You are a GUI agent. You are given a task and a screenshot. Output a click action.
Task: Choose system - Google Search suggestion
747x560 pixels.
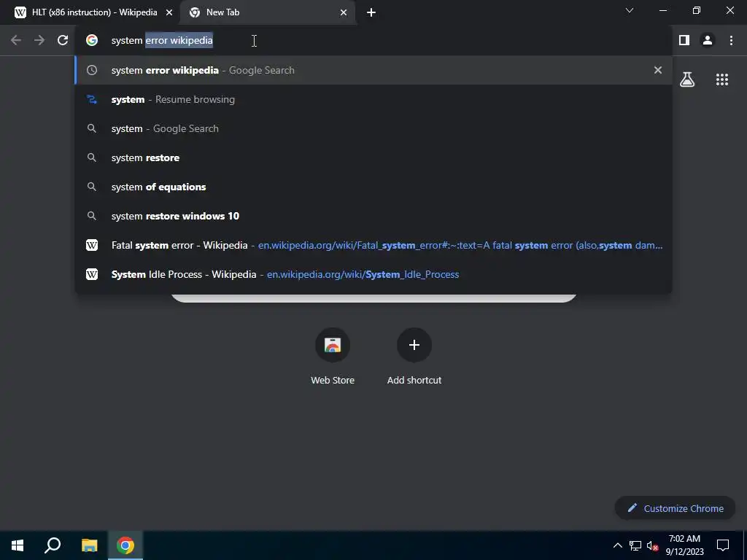pos(373,128)
